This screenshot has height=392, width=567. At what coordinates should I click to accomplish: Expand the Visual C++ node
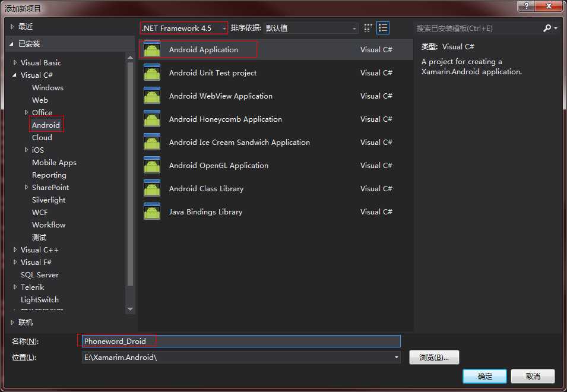click(15, 249)
